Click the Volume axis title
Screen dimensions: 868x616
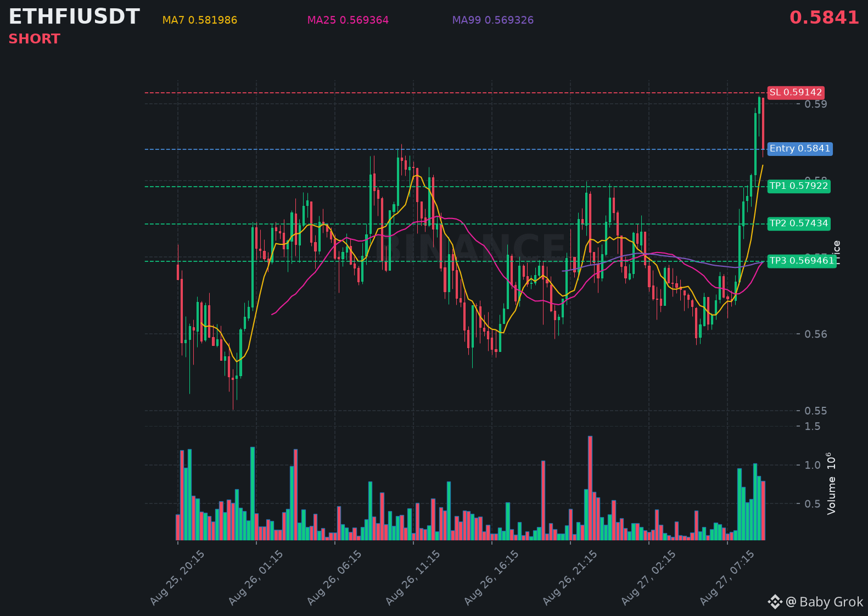pyautogui.click(x=831, y=483)
